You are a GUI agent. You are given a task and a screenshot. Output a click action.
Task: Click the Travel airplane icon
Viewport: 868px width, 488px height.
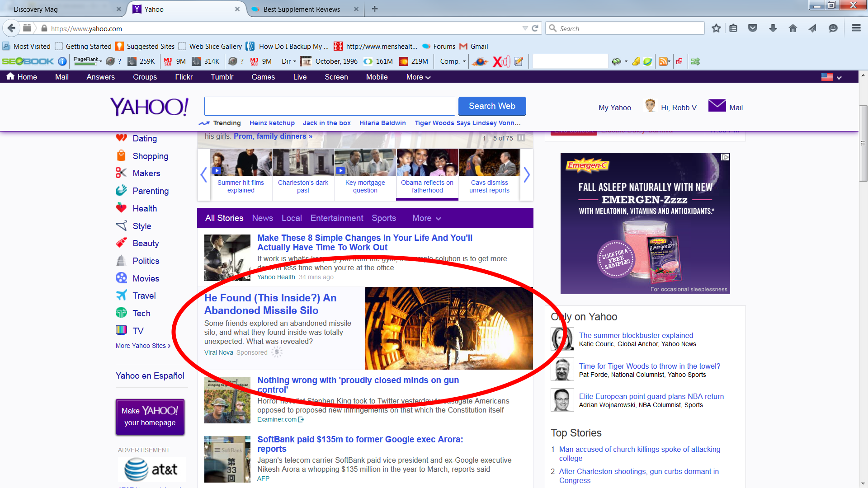pyautogui.click(x=121, y=295)
